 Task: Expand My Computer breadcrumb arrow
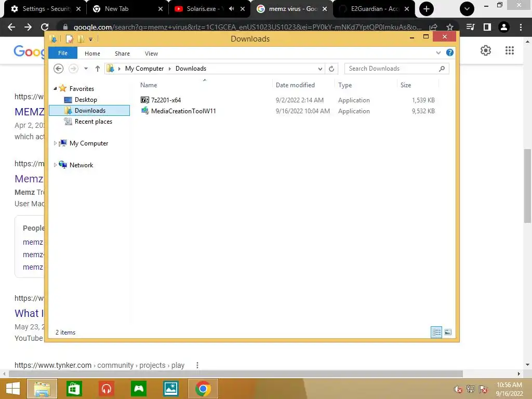click(170, 69)
